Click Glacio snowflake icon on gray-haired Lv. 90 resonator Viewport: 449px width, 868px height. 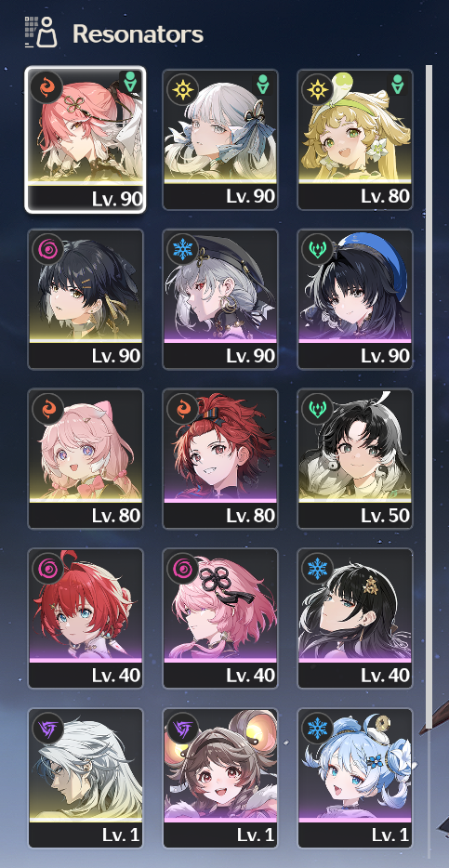pos(182,248)
